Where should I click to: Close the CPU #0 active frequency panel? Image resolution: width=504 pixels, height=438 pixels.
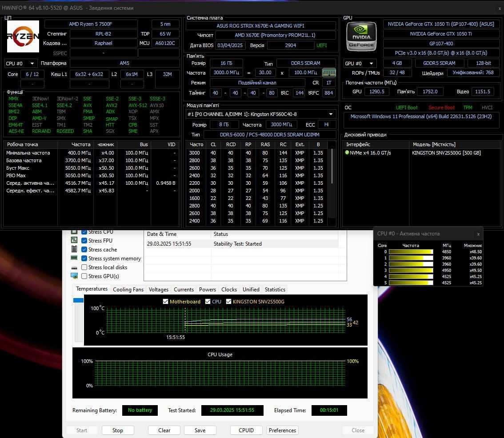[x=478, y=234]
